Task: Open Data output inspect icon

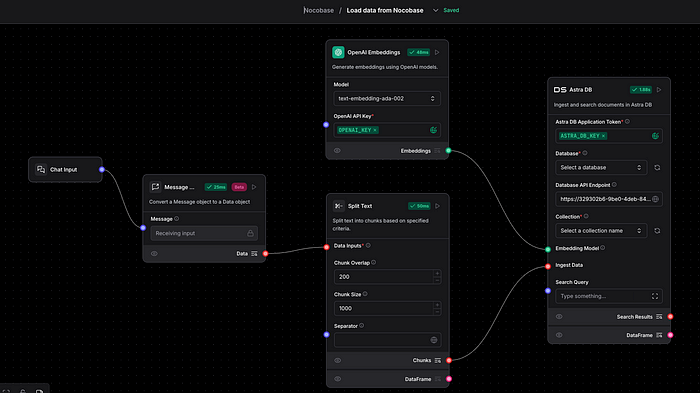Action: 254,254
